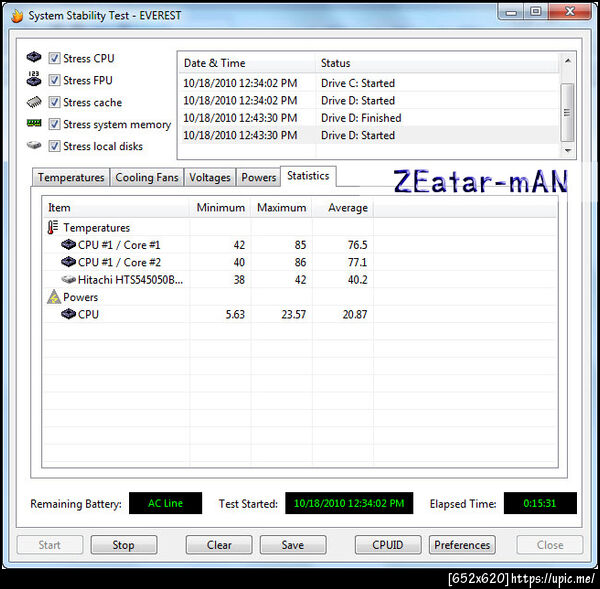Click the Maximum column header
This screenshot has height=589, width=600.
(282, 208)
